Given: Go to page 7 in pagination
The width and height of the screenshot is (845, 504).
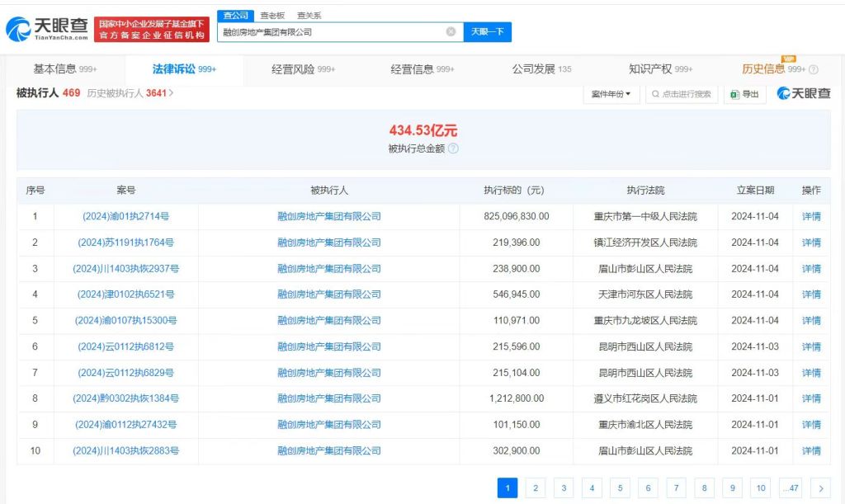Looking at the screenshot, I should 676,488.
